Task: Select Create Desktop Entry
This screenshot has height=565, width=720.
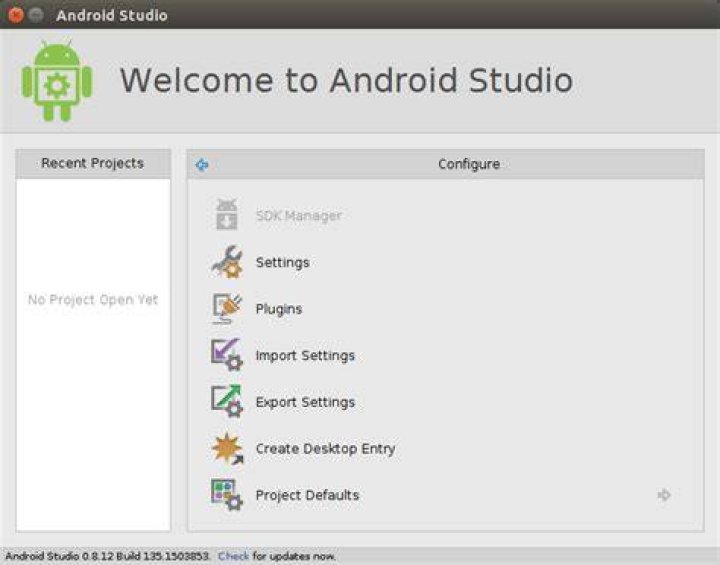Action: pyautogui.click(x=326, y=449)
